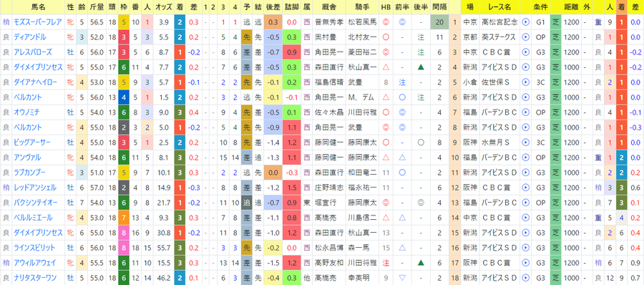Click the オッズ column header

163,7
